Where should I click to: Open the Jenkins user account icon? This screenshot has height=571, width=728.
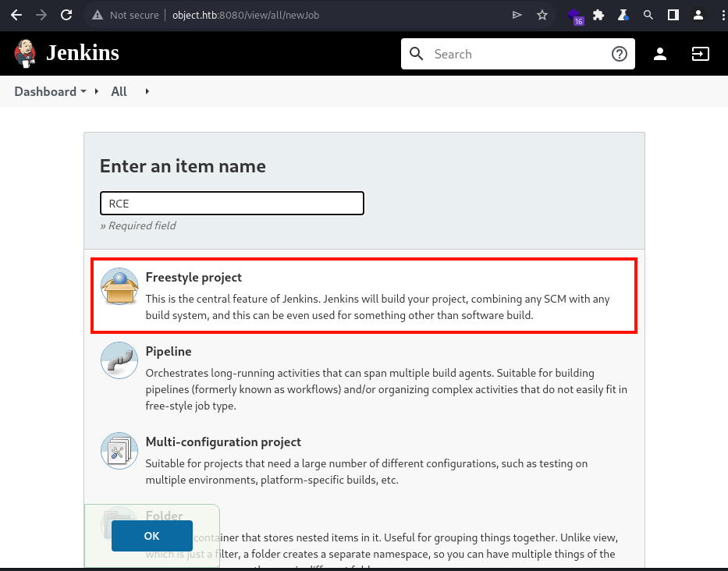pos(660,54)
